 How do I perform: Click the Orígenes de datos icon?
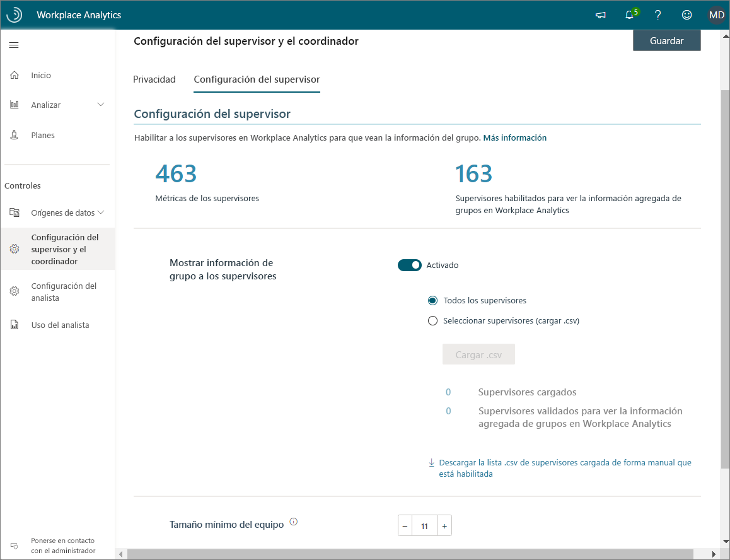click(14, 213)
